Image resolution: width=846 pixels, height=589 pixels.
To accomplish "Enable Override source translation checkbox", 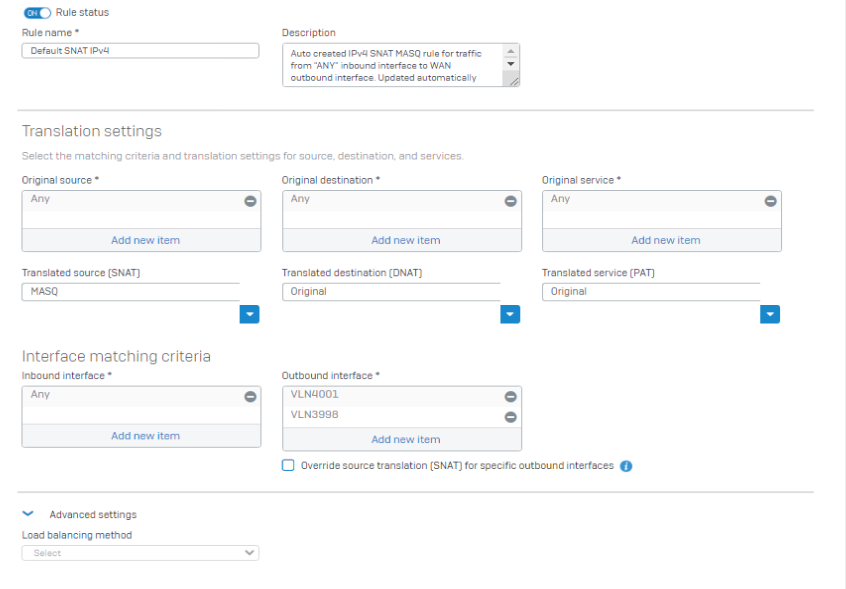I will pos(288,465).
